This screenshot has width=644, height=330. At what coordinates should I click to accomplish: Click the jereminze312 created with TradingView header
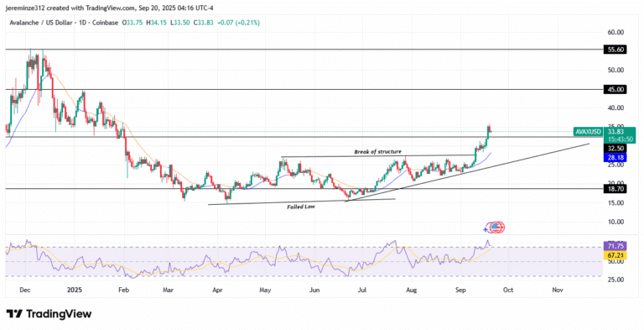pyautogui.click(x=110, y=8)
